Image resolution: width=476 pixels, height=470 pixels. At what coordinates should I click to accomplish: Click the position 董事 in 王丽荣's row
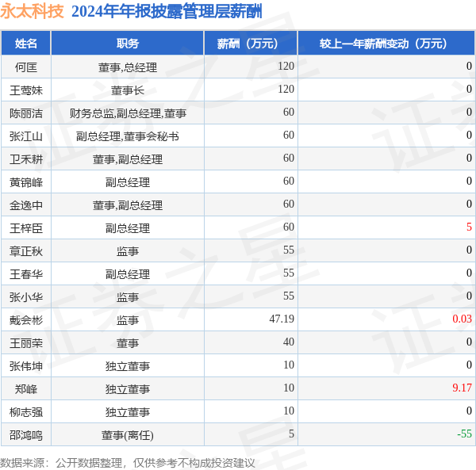[x=128, y=343]
